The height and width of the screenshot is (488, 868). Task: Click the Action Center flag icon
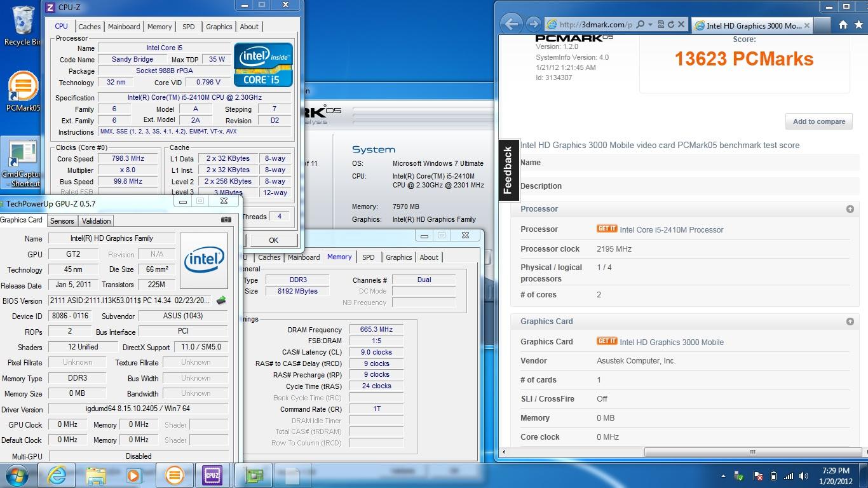757,475
